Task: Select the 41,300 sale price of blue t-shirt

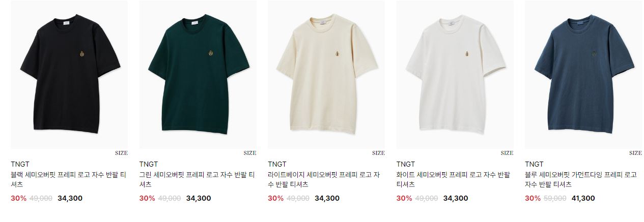Action: pyautogui.click(x=584, y=198)
